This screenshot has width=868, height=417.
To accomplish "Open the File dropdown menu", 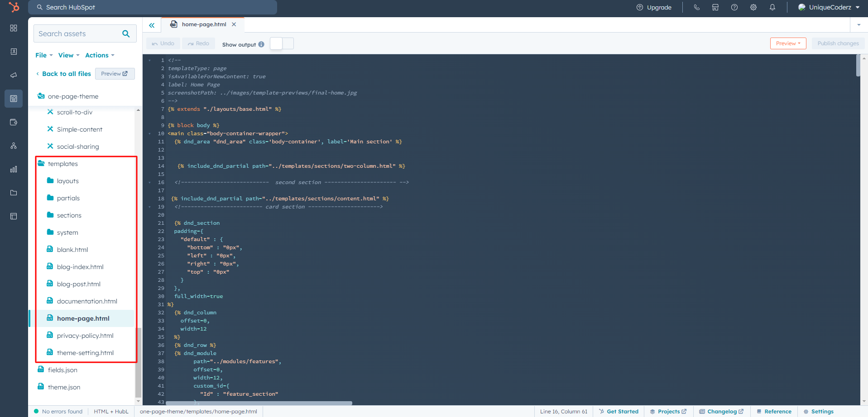I will [44, 55].
